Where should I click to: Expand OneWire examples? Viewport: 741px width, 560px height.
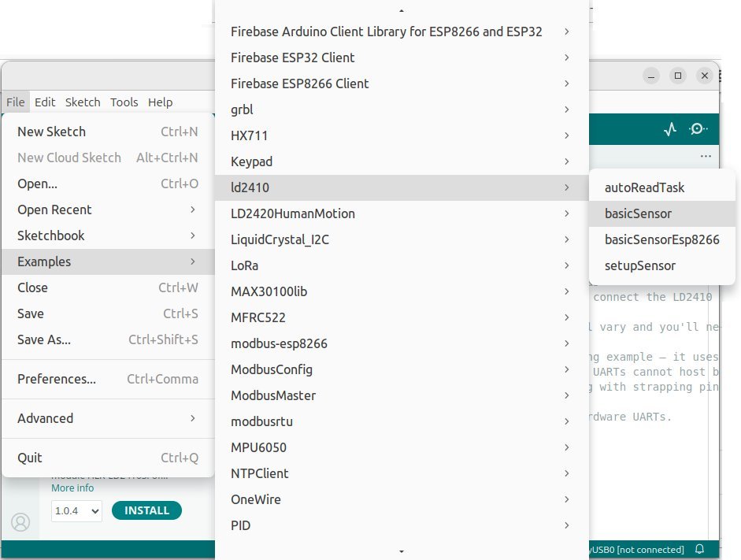click(x=402, y=499)
